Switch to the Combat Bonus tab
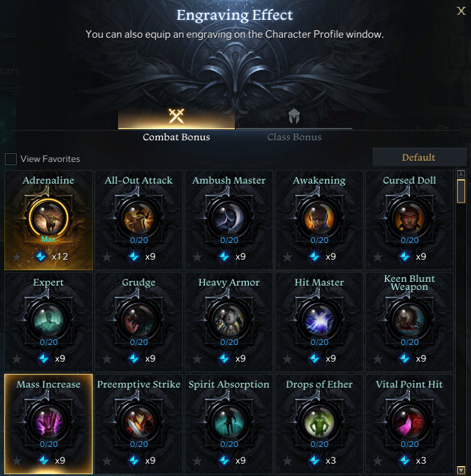This screenshot has width=471, height=476. pyautogui.click(x=176, y=124)
